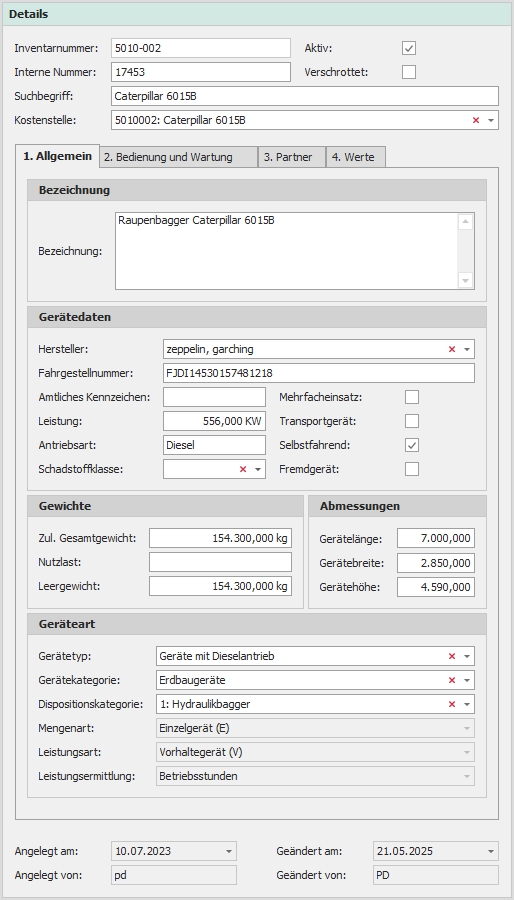Open the Geändert am date picker

[x=491, y=851]
